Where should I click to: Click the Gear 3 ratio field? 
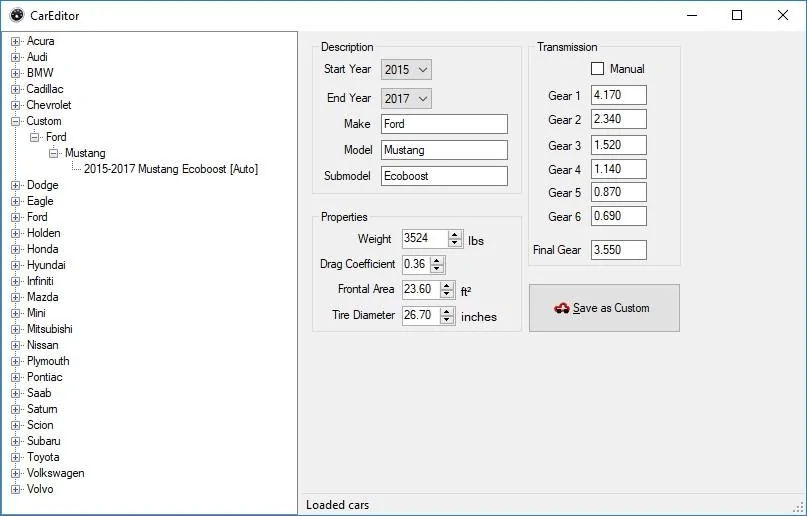619,145
